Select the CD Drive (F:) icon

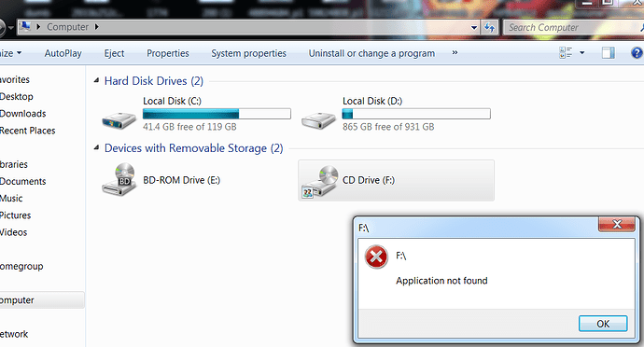coord(320,181)
